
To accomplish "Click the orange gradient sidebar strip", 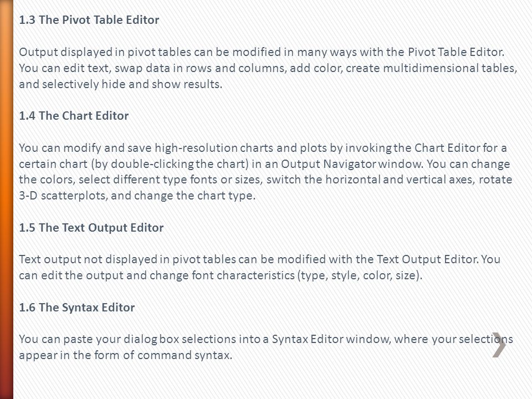I will (x=7, y=199).
